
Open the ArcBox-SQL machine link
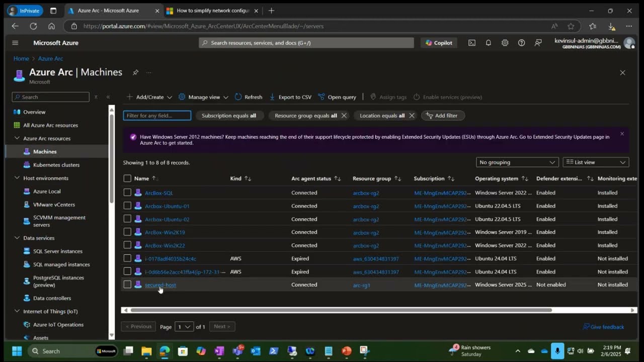click(159, 193)
